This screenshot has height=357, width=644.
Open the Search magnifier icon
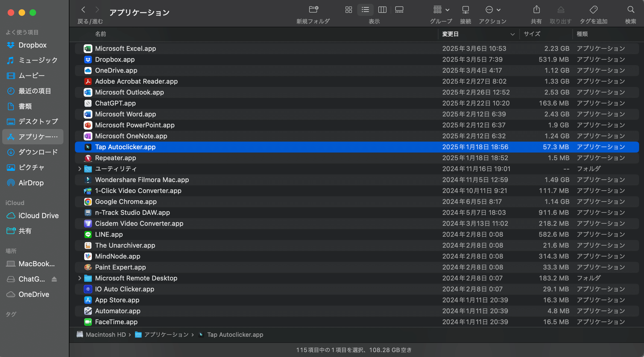click(x=631, y=10)
